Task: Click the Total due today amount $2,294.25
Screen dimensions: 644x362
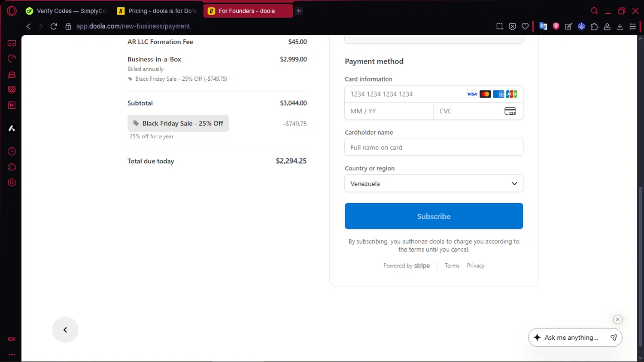Action: click(x=291, y=161)
